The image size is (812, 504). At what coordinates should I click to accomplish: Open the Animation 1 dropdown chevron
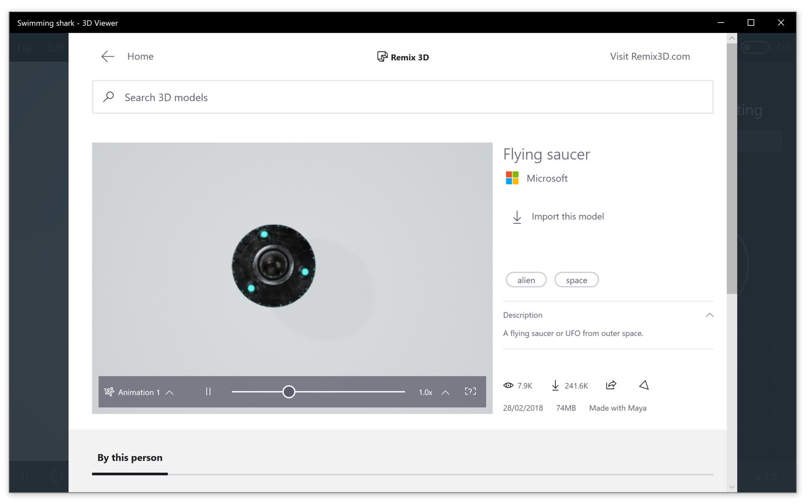[x=170, y=392]
